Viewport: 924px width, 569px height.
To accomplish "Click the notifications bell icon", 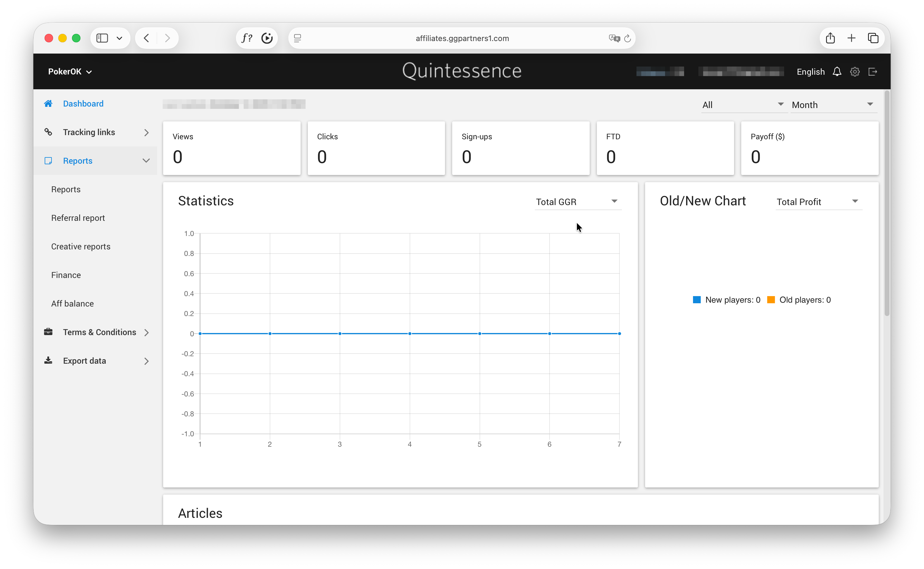I will [836, 71].
